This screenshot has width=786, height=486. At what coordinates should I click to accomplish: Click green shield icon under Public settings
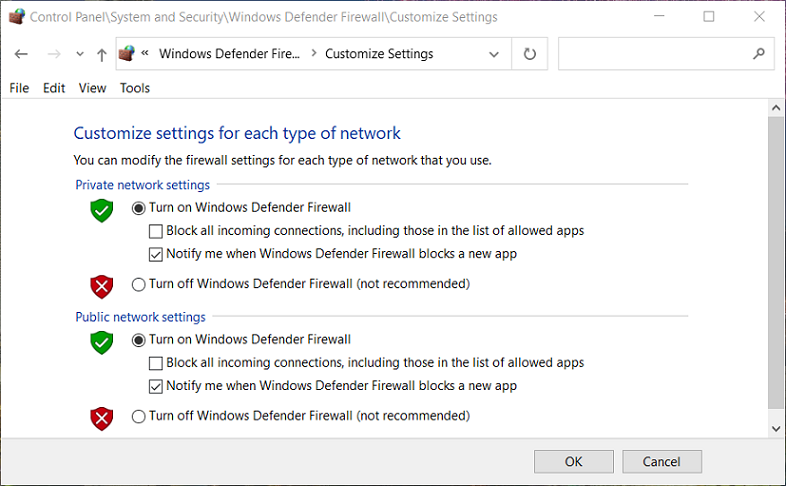[102, 342]
